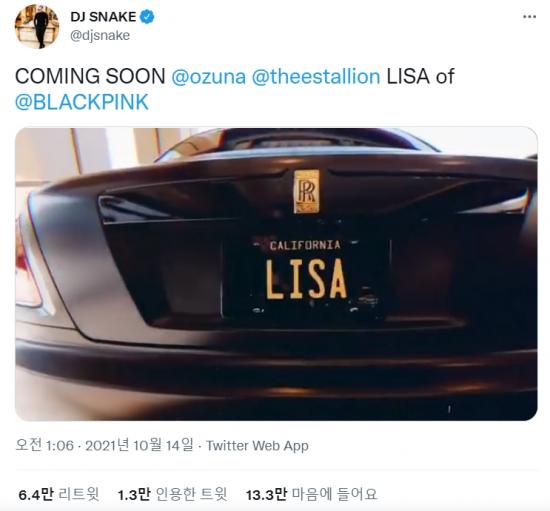Screen dimensions: 550x511
Task: Click the 'LISA of' tweet text
Action: click(420, 76)
